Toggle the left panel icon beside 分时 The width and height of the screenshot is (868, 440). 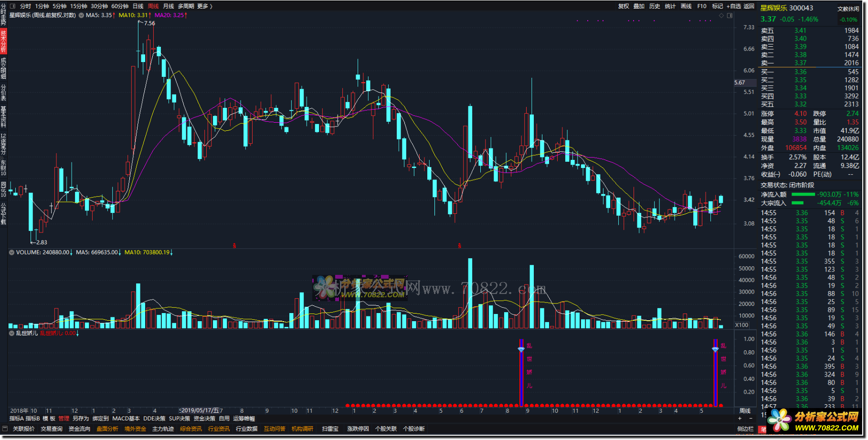[x=13, y=6]
